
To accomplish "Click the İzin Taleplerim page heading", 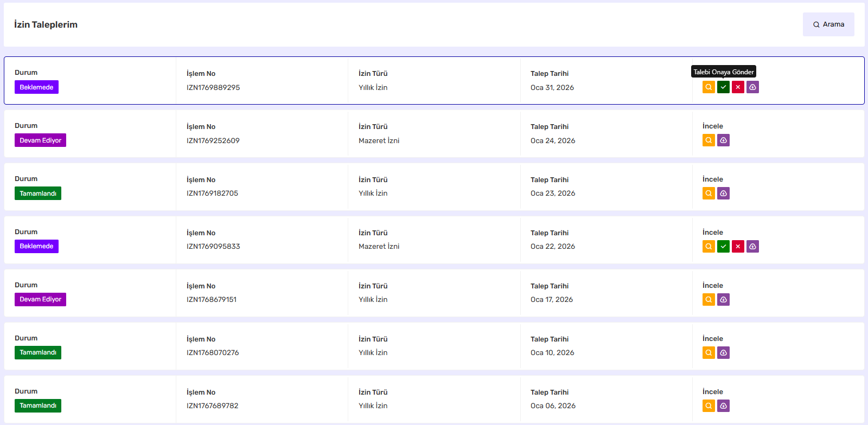I will (46, 25).
